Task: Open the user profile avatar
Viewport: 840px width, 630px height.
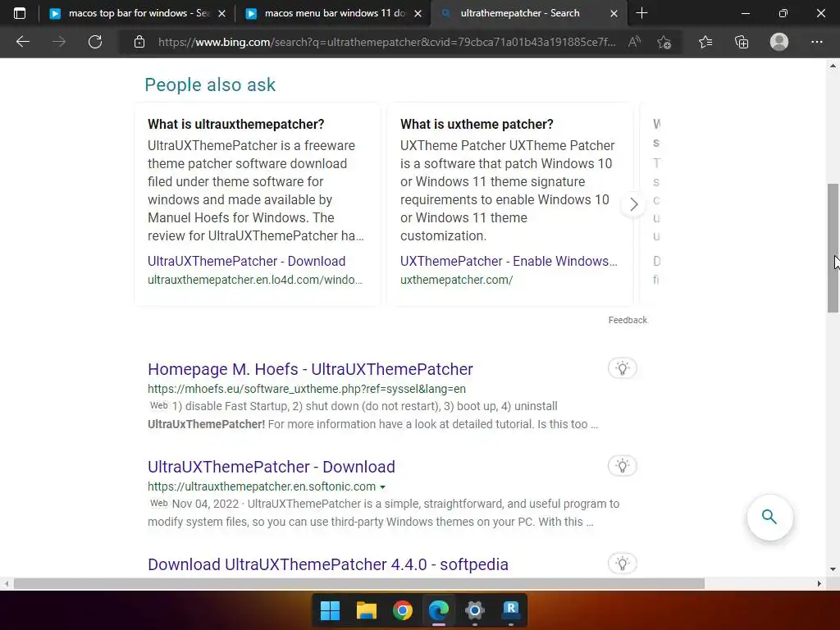Action: [x=779, y=42]
